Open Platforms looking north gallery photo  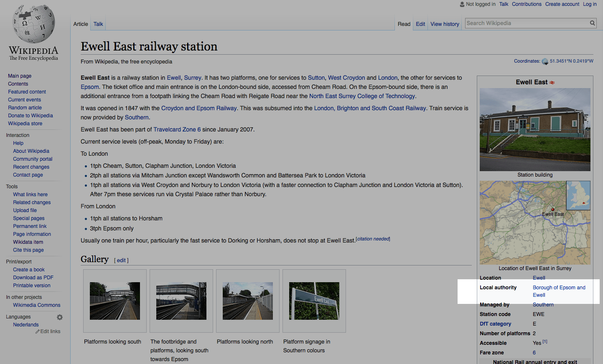pos(248,301)
